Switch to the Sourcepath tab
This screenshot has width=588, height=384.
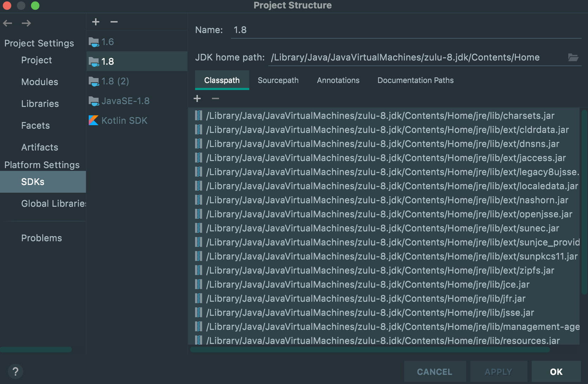pos(278,80)
